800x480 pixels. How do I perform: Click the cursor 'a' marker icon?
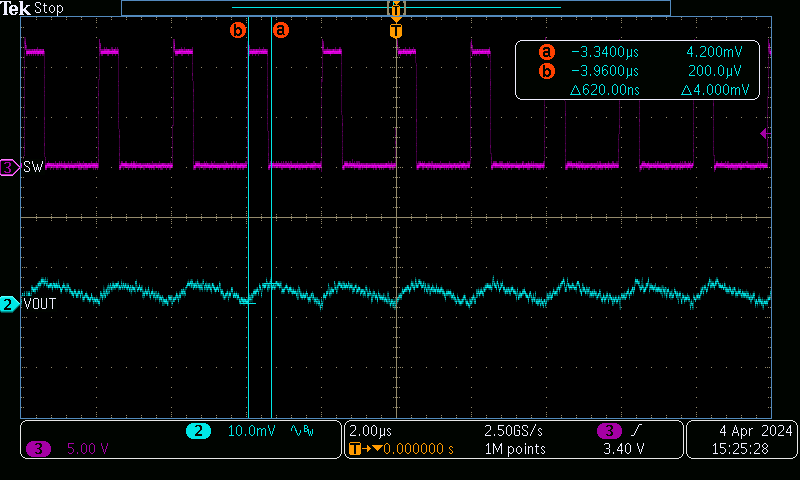281,30
